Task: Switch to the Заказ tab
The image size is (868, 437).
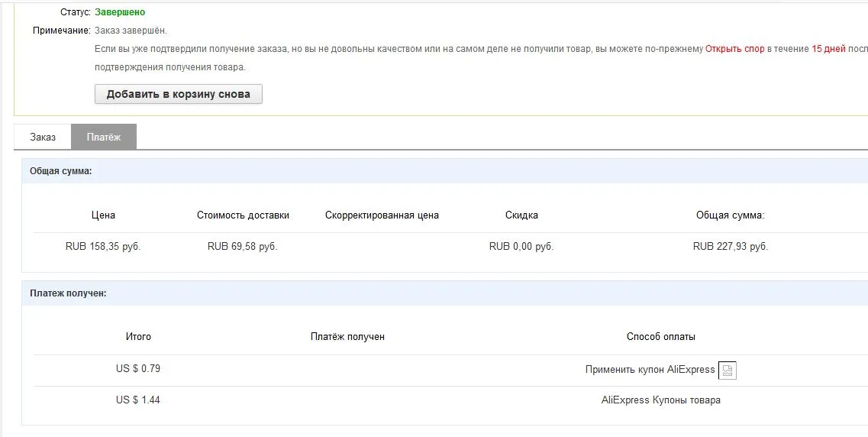Action: coord(43,137)
